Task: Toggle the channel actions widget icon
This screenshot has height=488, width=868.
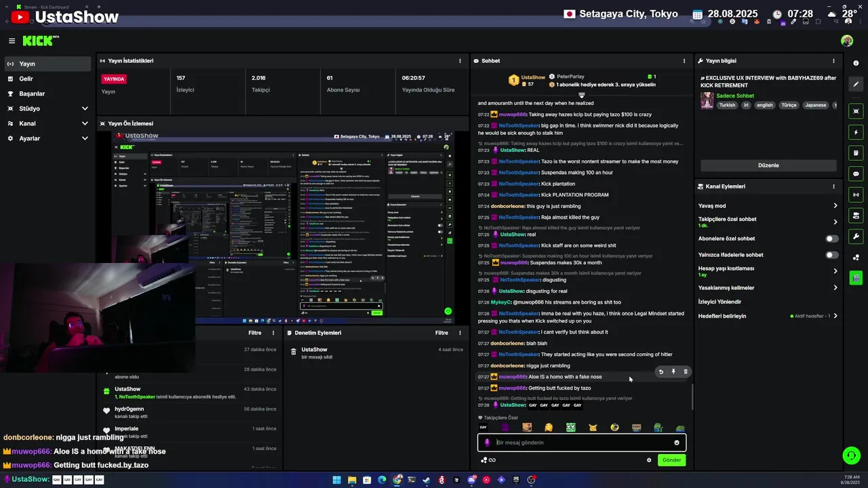Action: [856, 216]
